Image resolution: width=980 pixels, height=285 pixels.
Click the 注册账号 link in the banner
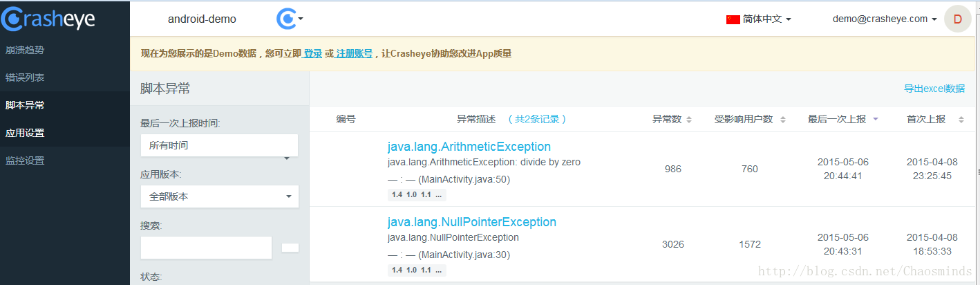click(354, 53)
